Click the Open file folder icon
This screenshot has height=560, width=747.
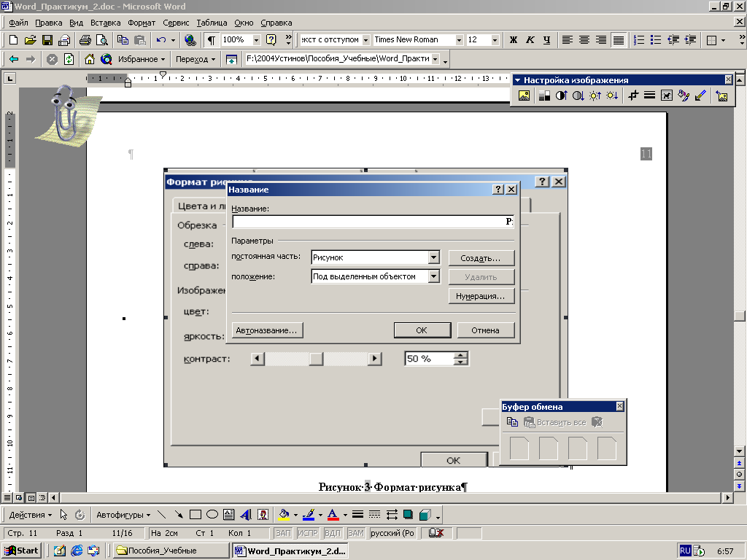click(x=30, y=40)
